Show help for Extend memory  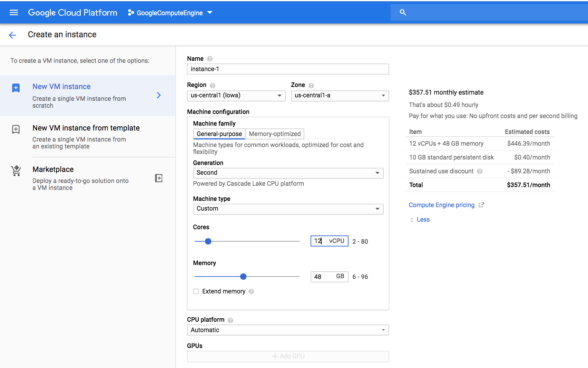click(x=251, y=291)
